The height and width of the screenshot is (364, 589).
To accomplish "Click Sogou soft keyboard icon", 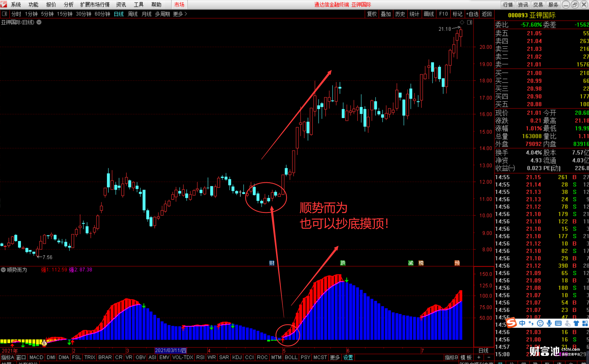I will pyautogui.click(x=558, y=323).
